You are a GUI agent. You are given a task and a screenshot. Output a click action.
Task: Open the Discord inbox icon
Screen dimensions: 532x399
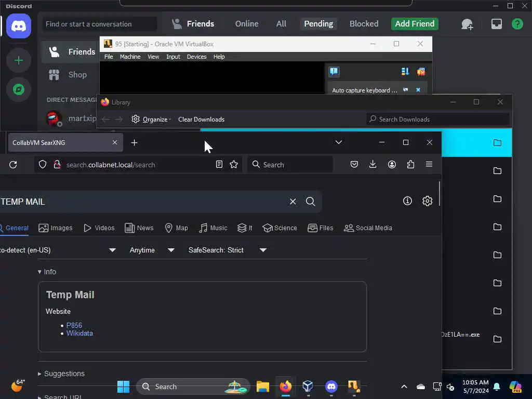pos(496,24)
